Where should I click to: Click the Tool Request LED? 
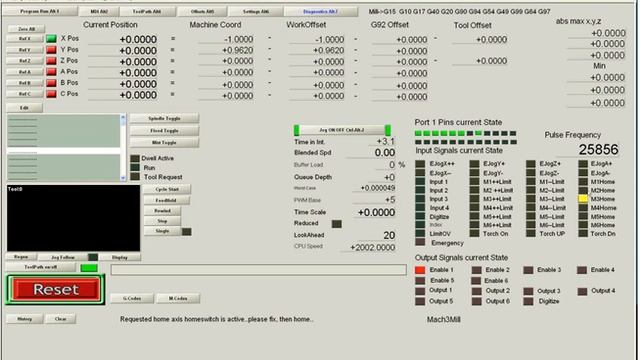point(135,177)
